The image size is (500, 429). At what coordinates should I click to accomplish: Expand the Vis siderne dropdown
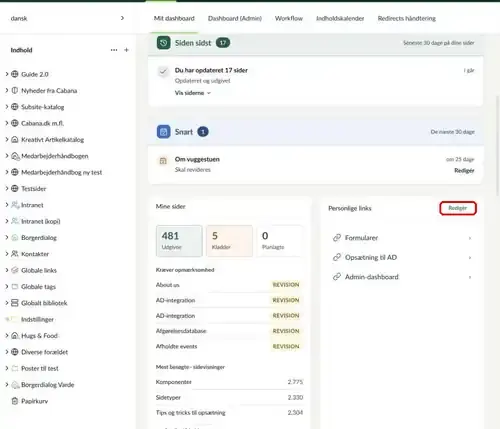point(193,93)
